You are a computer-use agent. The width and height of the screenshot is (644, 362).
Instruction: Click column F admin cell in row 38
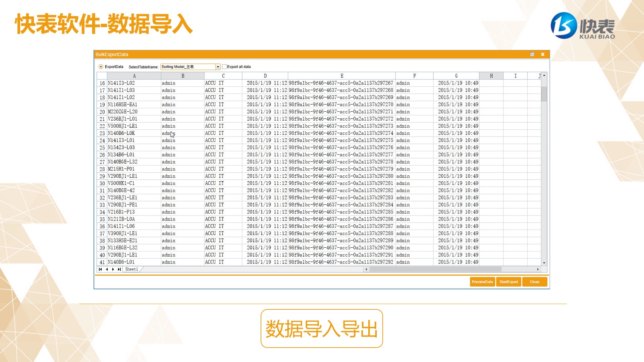[x=415, y=241]
